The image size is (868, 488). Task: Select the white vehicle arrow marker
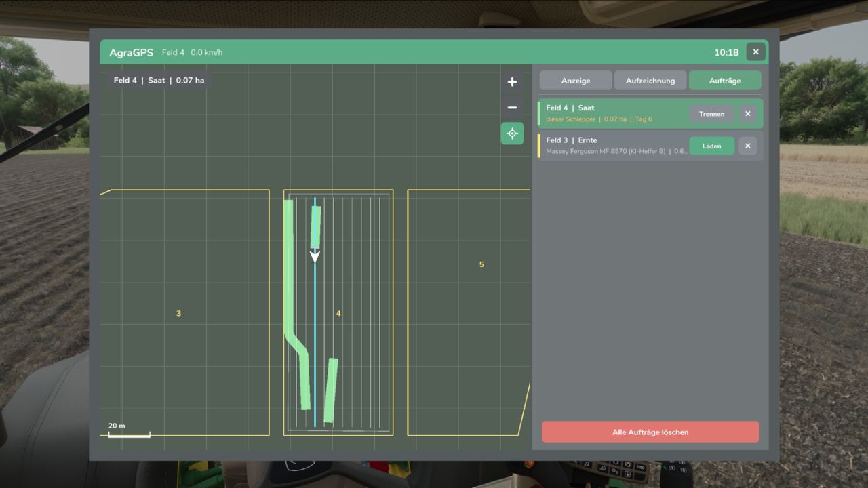(x=315, y=256)
